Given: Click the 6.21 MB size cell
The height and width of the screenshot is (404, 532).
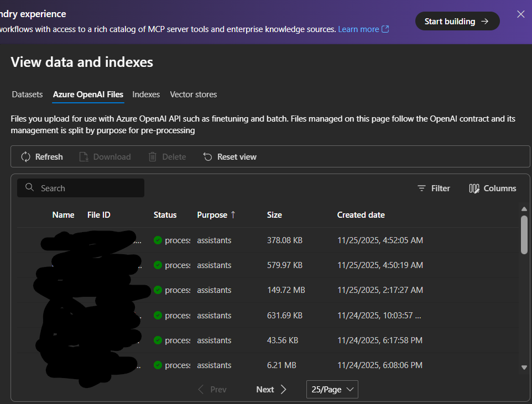Looking at the screenshot, I should click(281, 365).
